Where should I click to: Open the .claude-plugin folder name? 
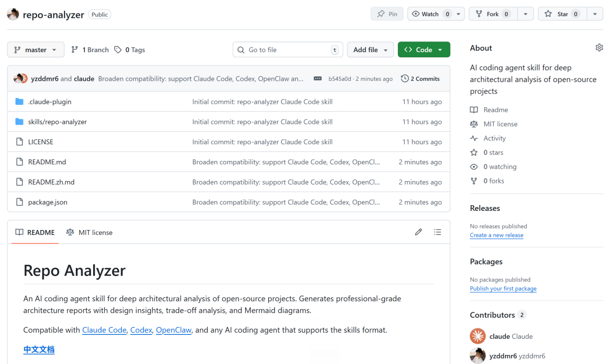(x=50, y=102)
